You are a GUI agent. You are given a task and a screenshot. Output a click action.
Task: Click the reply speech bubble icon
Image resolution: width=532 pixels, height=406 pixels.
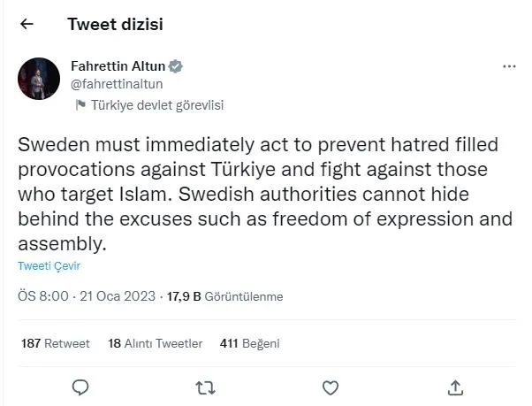(80, 387)
